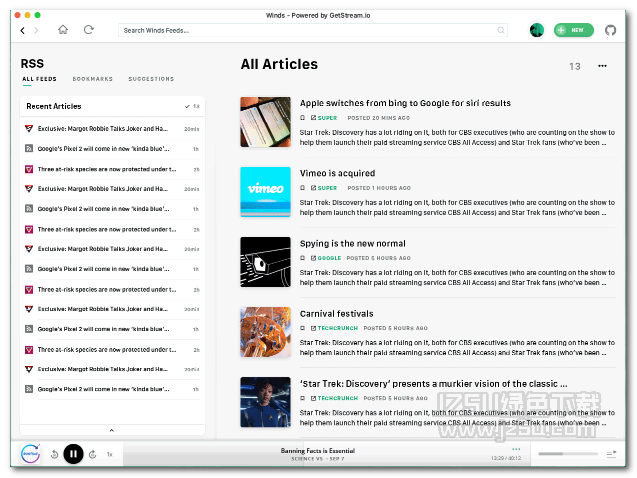Adjust the player volume slider
Screen dimensions: 637x478
pos(568,454)
